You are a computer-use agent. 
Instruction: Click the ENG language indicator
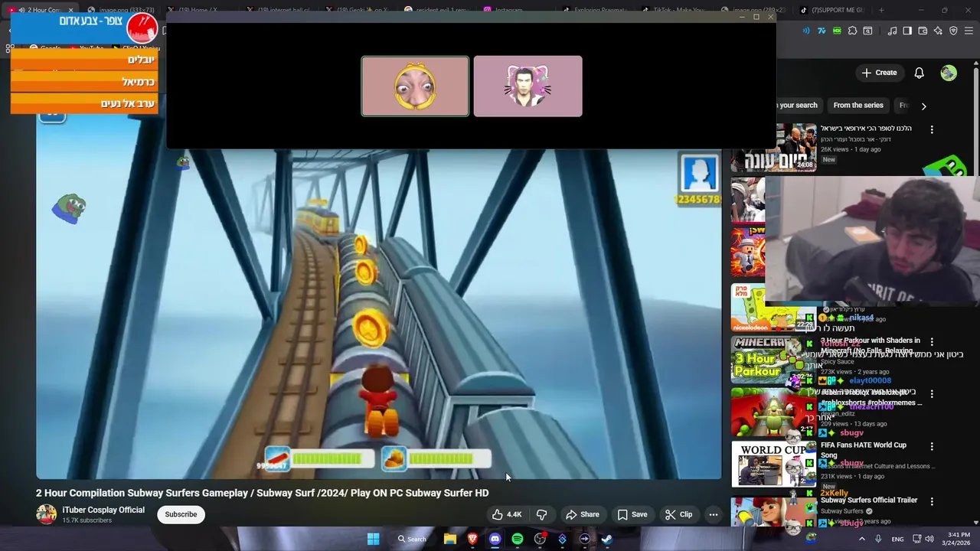tap(897, 539)
